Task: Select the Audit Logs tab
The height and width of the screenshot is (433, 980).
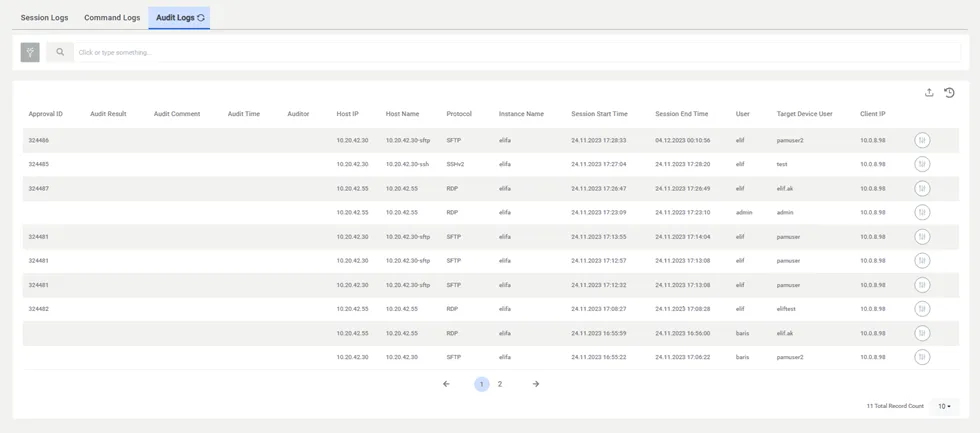Action: 179,17
